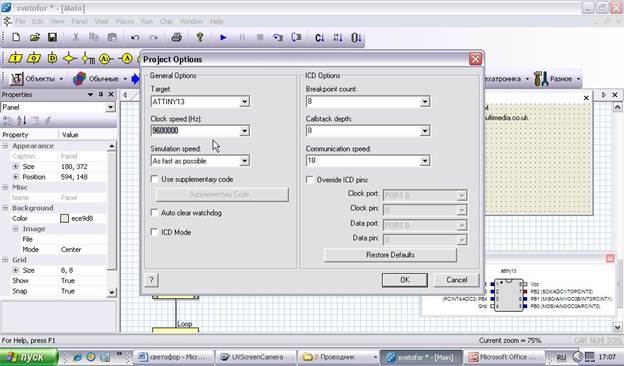
Task: Click the Clock speed 9600000 field
Action: click(200, 131)
